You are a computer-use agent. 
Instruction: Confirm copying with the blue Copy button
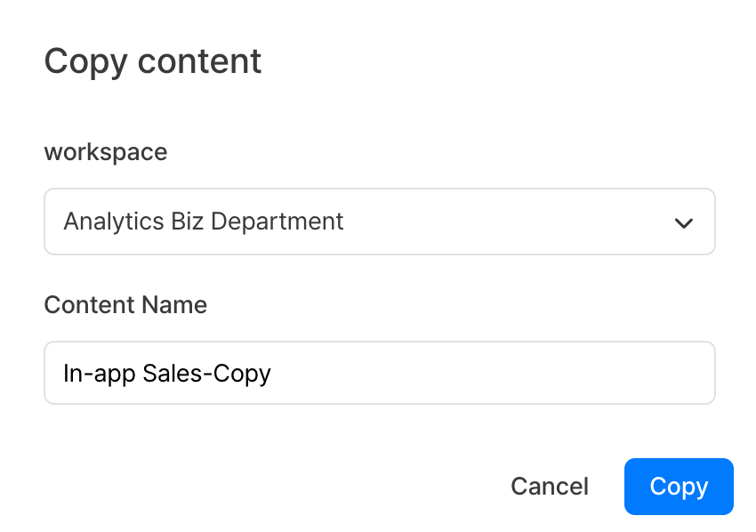pos(678,487)
